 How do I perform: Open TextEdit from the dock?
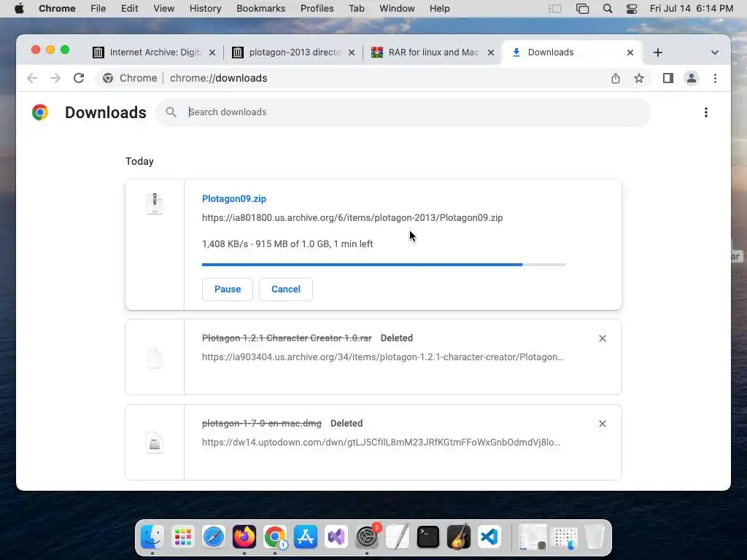(x=398, y=537)
